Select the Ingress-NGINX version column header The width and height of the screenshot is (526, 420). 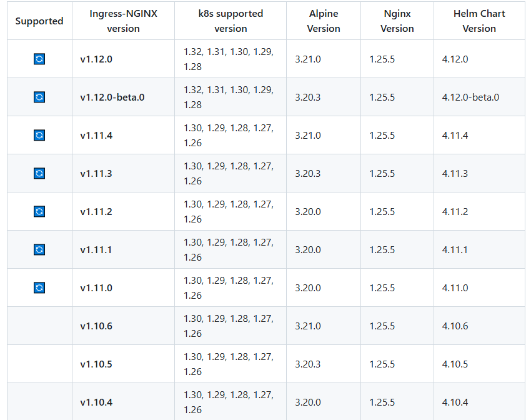click(x=124, y=21)
